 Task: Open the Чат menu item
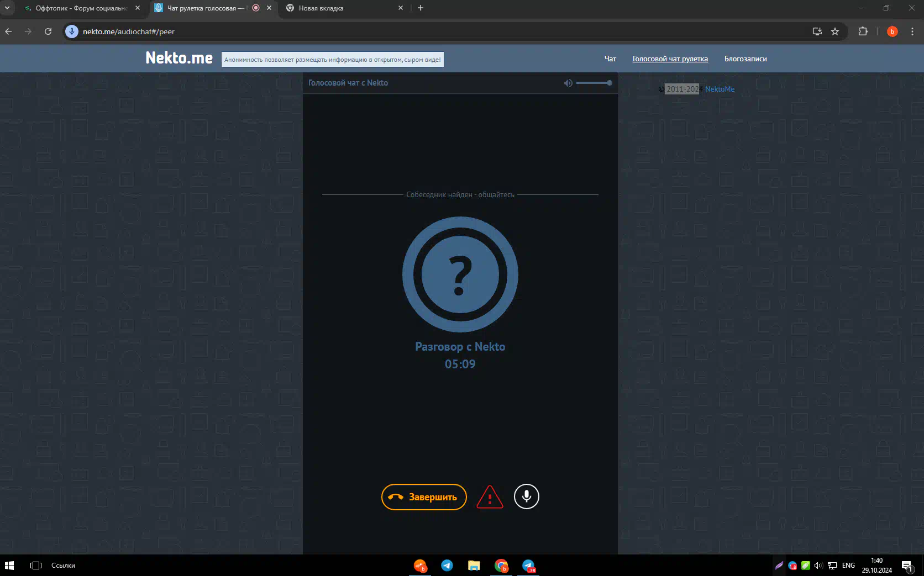[610, 59]
